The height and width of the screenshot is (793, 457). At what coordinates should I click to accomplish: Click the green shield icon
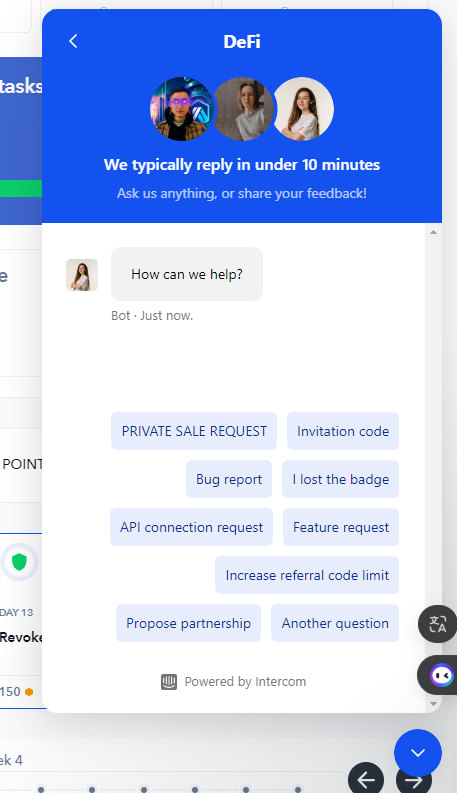[x=19, y=562]
